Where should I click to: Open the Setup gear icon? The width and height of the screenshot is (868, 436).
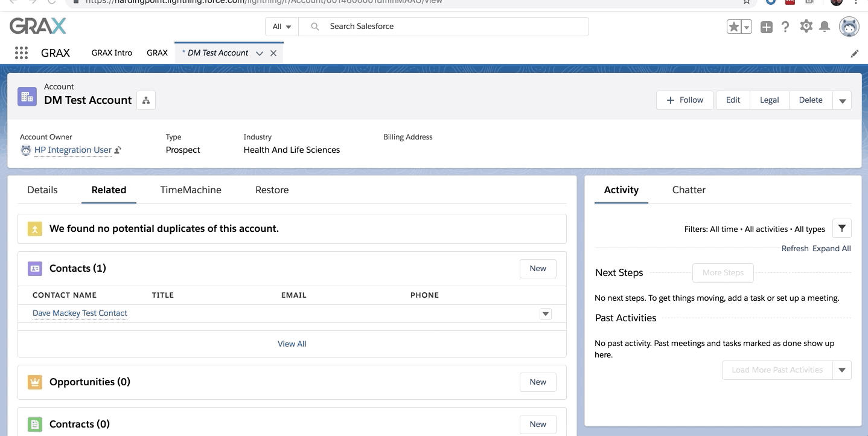(806, 27)
